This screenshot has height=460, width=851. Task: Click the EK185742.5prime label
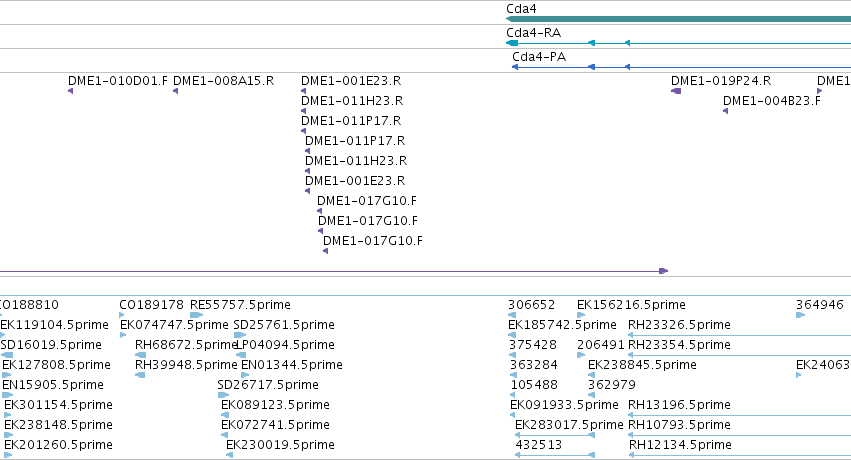pyautogui.click(x=562, y=325)
